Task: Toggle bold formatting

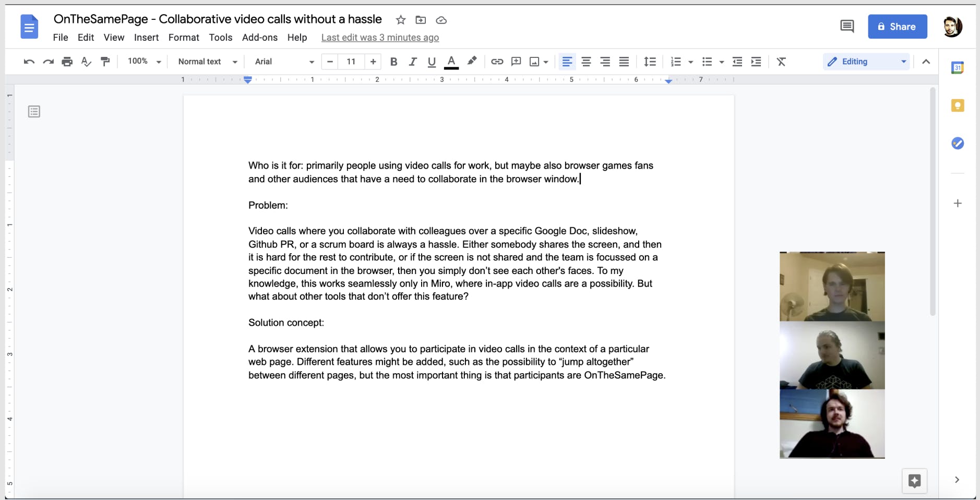Action: 393,62
